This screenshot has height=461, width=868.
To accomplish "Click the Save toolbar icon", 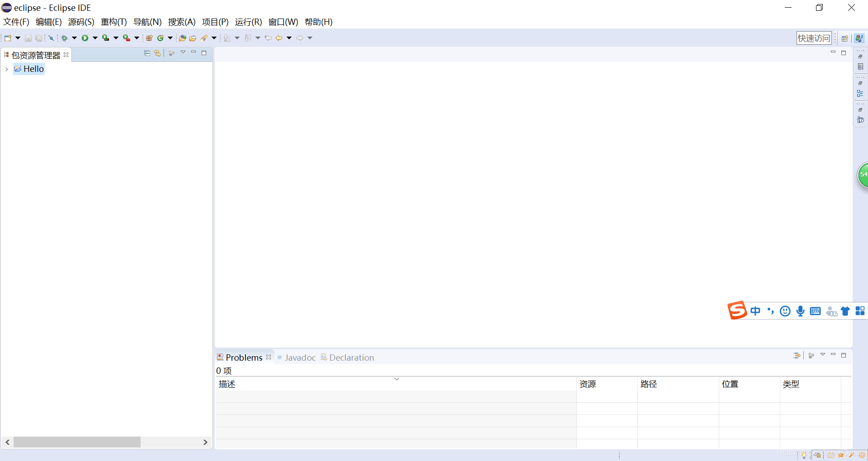I will [28, 38].
